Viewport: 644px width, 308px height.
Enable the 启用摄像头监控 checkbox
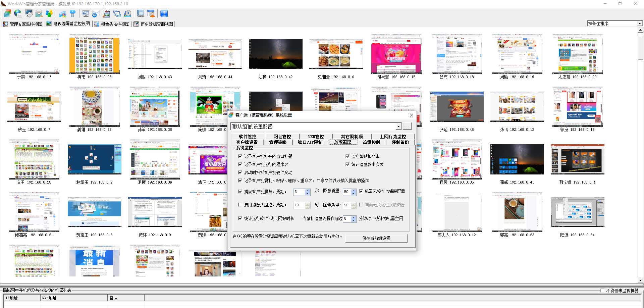[240, 205]
